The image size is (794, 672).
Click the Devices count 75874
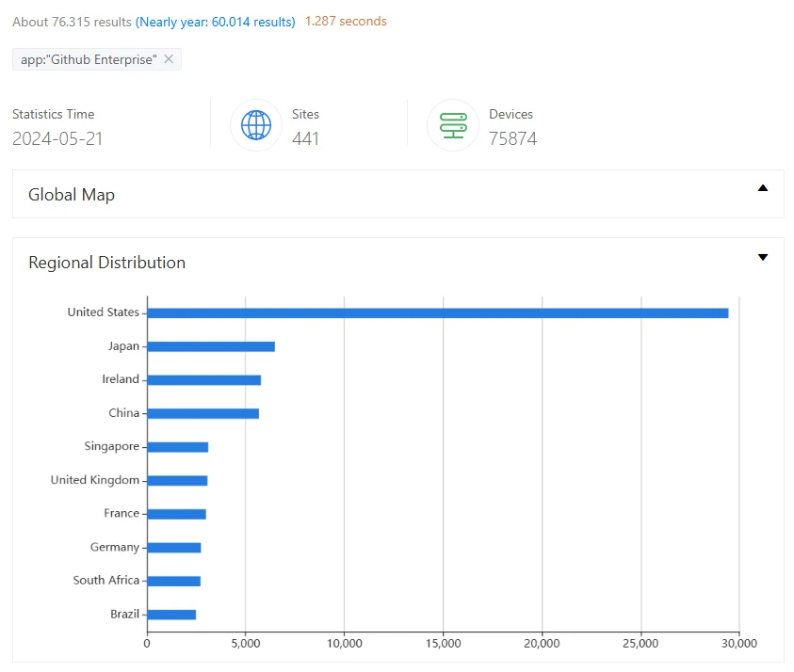coord(513,138)
